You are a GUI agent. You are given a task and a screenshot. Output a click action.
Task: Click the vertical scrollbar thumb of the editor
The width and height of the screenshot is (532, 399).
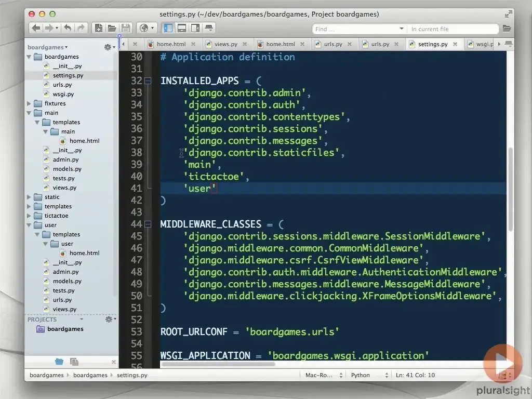point(510,189)
